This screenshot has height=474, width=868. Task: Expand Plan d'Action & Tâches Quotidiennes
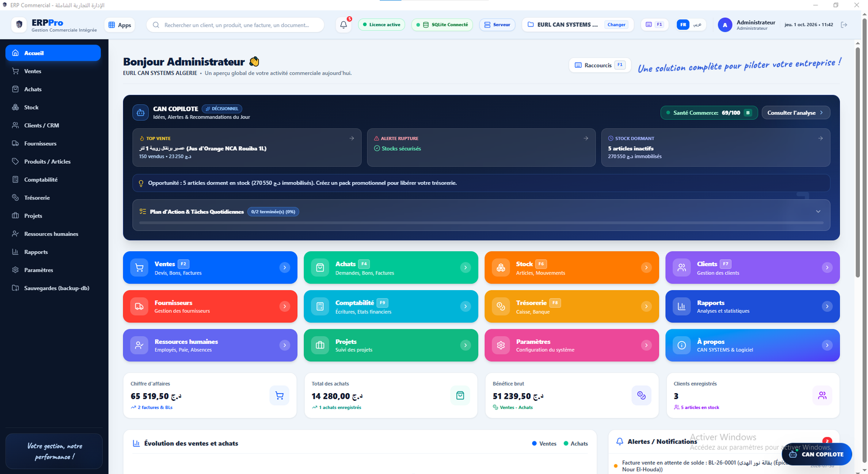[x=818, y=212]
